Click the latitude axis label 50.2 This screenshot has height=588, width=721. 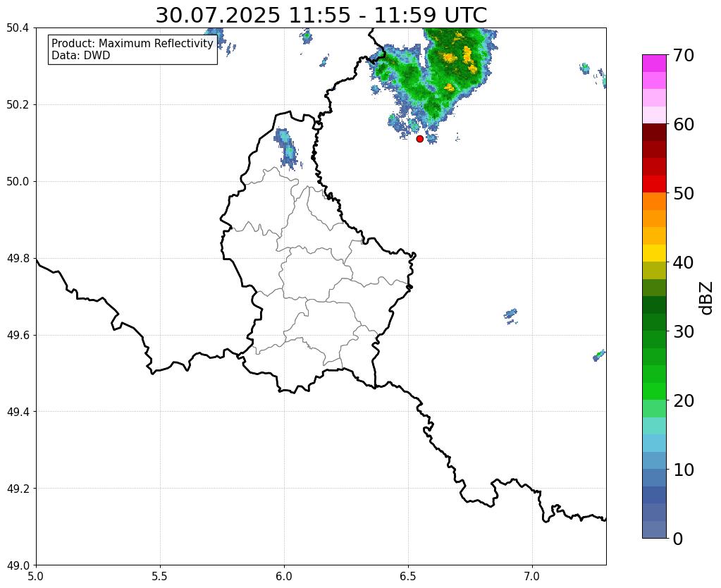click(x=18, y=105)
